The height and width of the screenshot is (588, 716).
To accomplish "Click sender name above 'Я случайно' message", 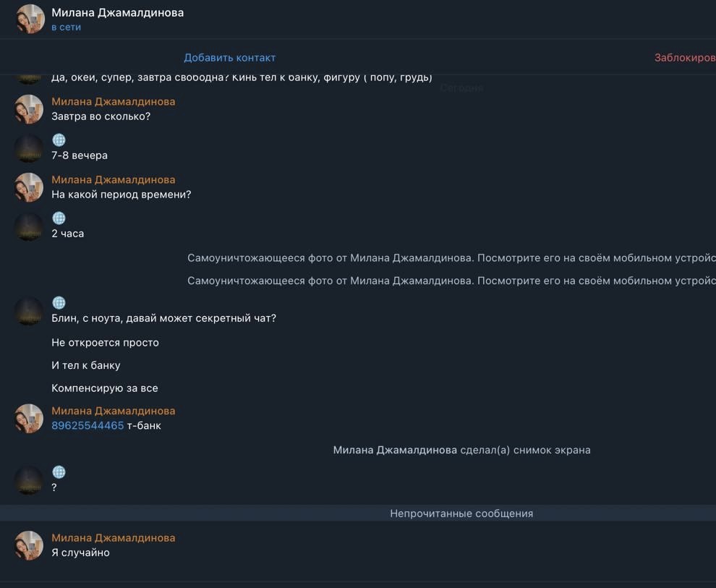I will tap(113, 538).
